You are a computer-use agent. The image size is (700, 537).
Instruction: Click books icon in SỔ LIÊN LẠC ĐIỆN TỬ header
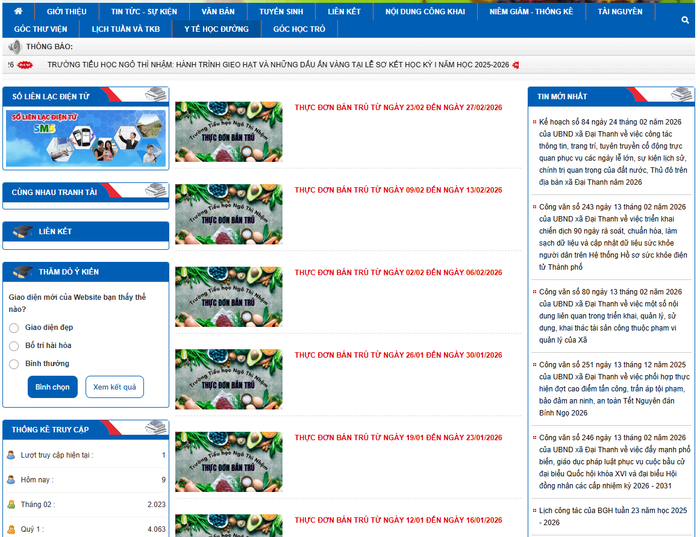point(156,95)
